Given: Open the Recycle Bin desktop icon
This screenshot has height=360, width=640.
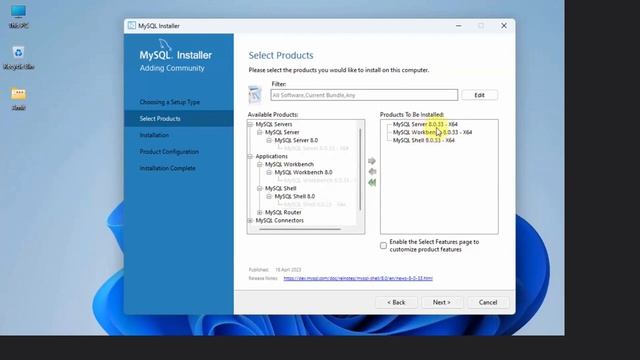Looking at the screenshot, I should [x=18, y=58].
